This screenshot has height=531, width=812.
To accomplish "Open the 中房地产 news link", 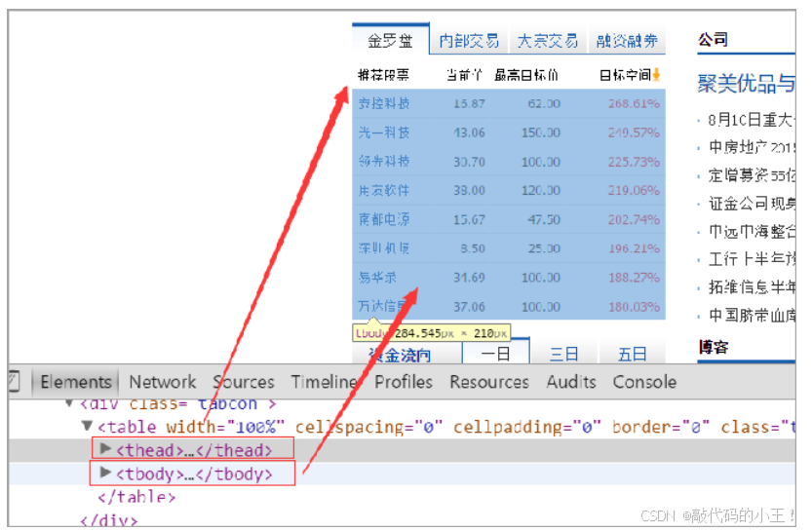I will pyautogui.click(x=752, y=147).
